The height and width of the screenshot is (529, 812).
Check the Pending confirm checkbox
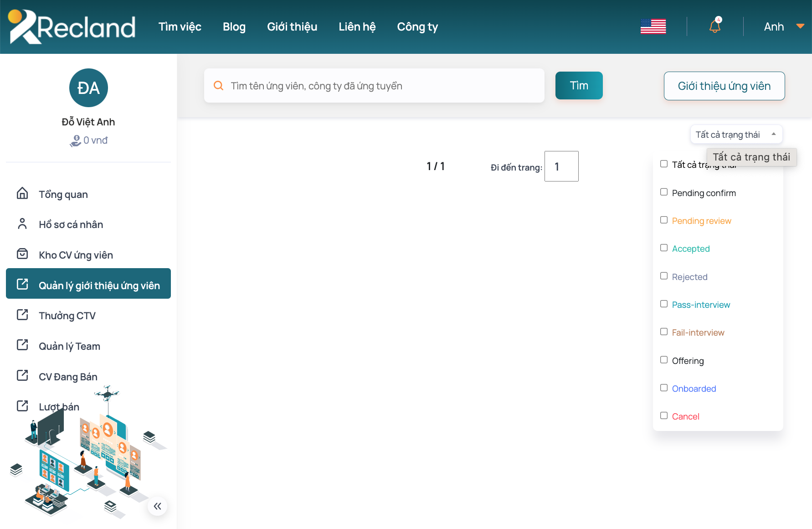pos(664,192)
